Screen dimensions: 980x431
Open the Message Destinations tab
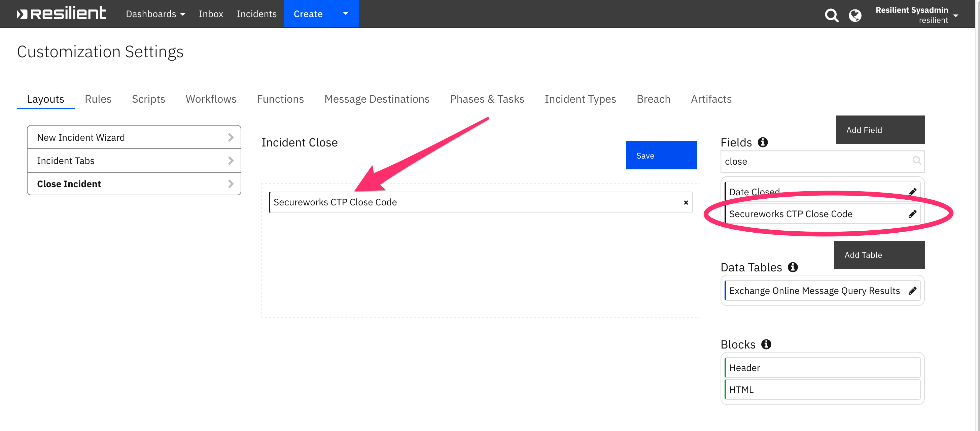[x=377, y=99]
